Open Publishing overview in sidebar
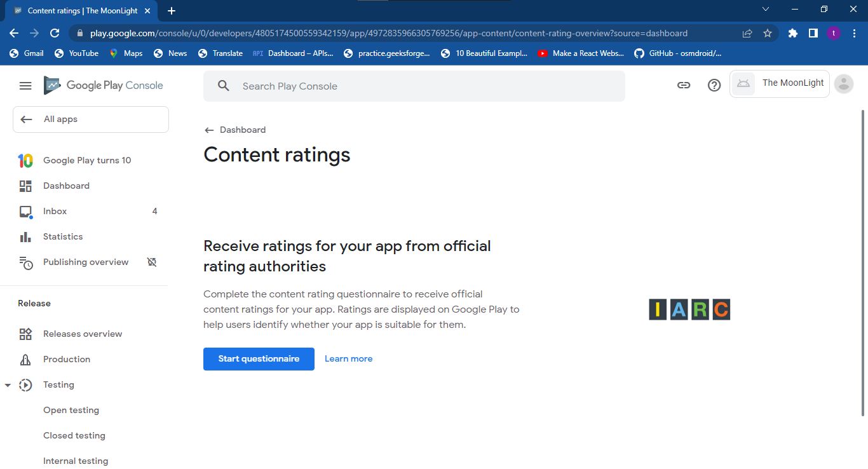 tap(84, 262)
